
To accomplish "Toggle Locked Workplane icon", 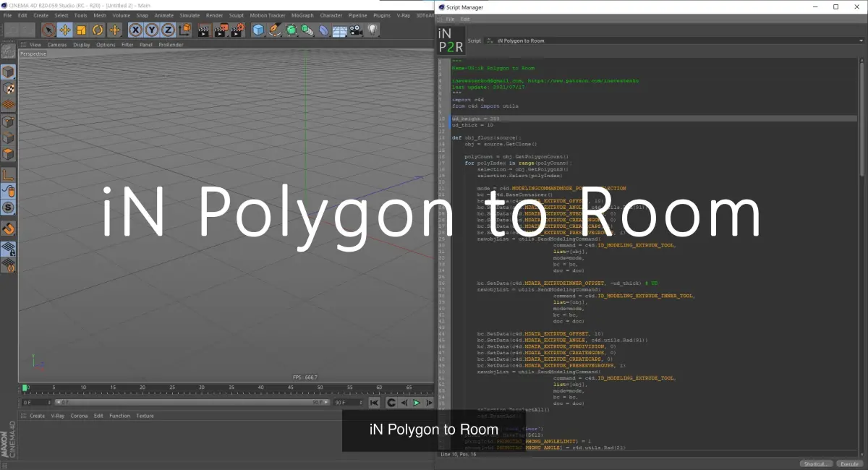I will point(8,248).
